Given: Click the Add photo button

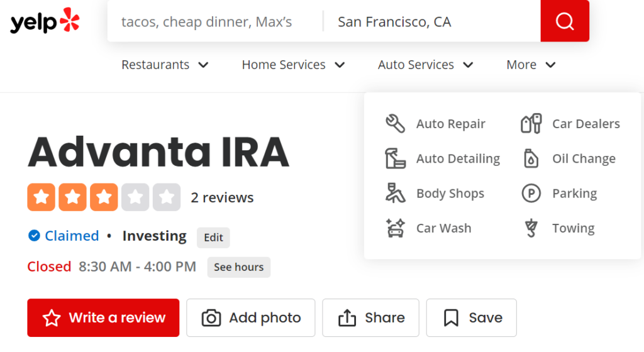Looking at the screenshot, I should point(251,318).
